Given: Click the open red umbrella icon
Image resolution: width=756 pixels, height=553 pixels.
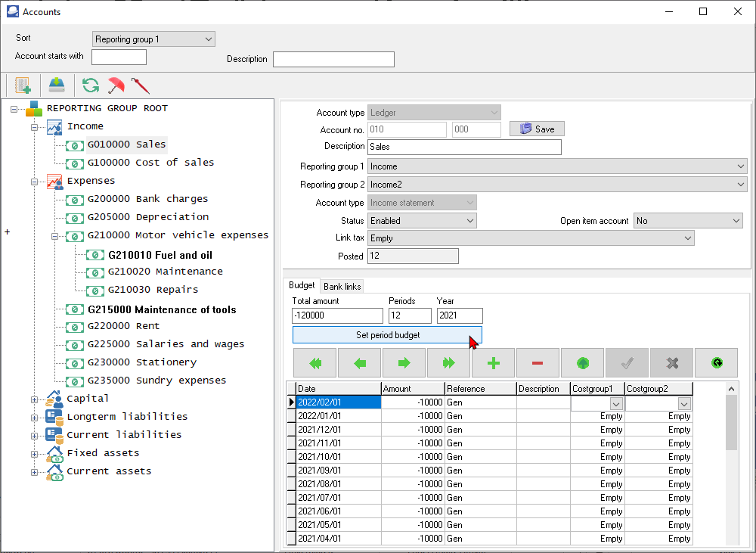Looking at the screenshot, I should click(116, 85).
